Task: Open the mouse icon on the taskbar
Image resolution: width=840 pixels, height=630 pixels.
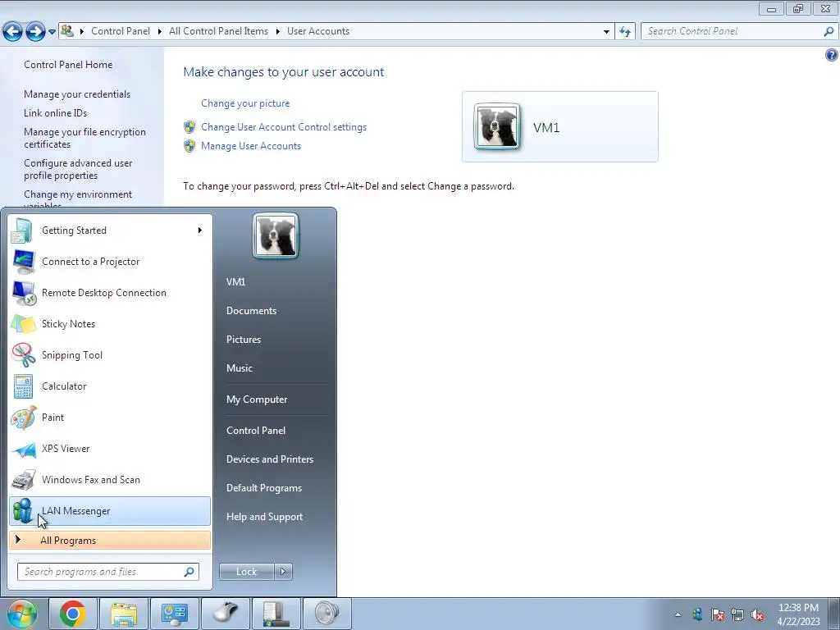Action: pos(226,614)
